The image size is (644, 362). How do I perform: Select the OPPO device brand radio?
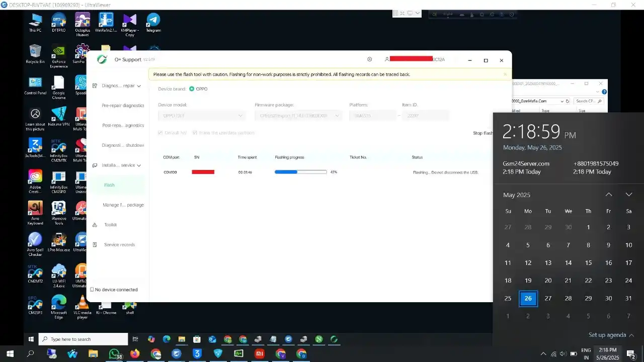coord(192,89)
